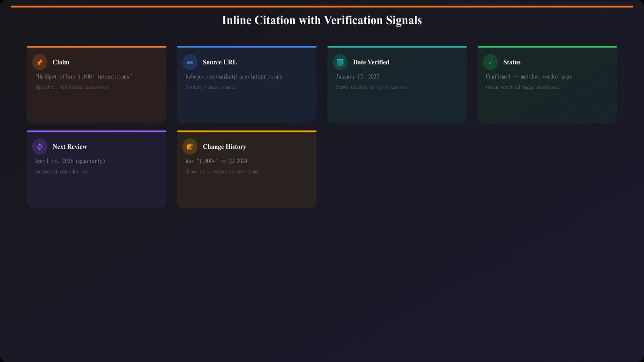The height and width of the screenshot is (362, 644).
Task: Click the 'Source URL' heading text
Action: pos(219,62)
